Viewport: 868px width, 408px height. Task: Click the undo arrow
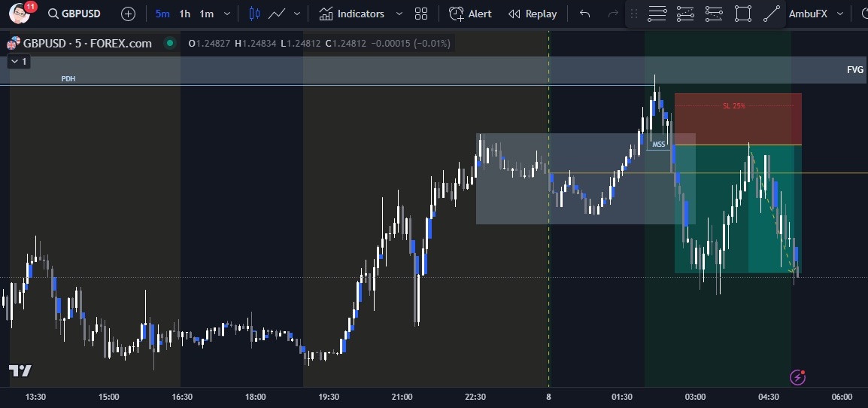pyautogui.click(x=585, y=14)
